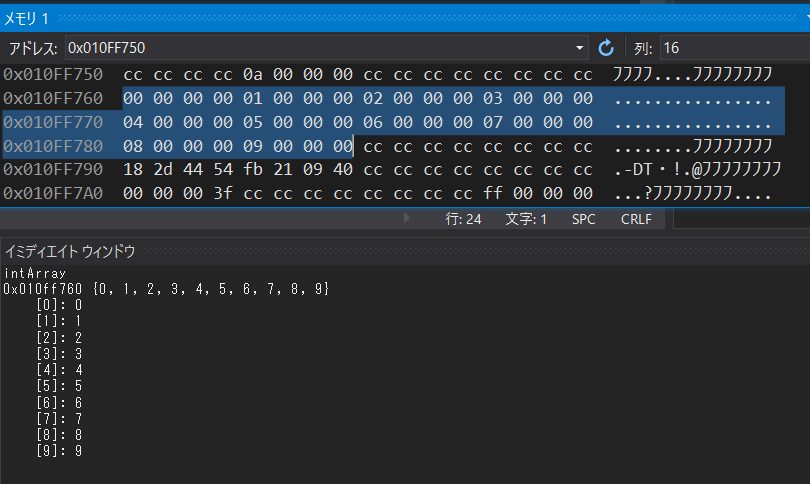Click memory address 0x010FF790 row label
The width and height of the screenshot is (810, 484).
(53, 169)
